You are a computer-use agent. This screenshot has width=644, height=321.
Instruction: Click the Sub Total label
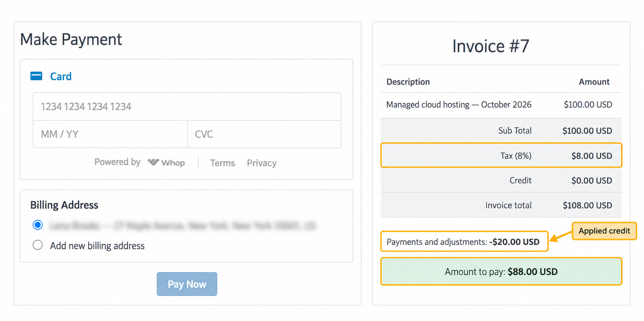click(515, 131)
